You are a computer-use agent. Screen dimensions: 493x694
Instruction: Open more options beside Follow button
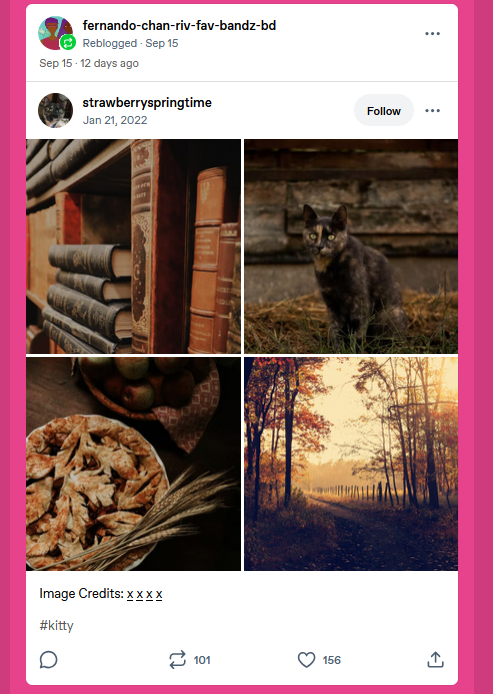tap(432, 111)
